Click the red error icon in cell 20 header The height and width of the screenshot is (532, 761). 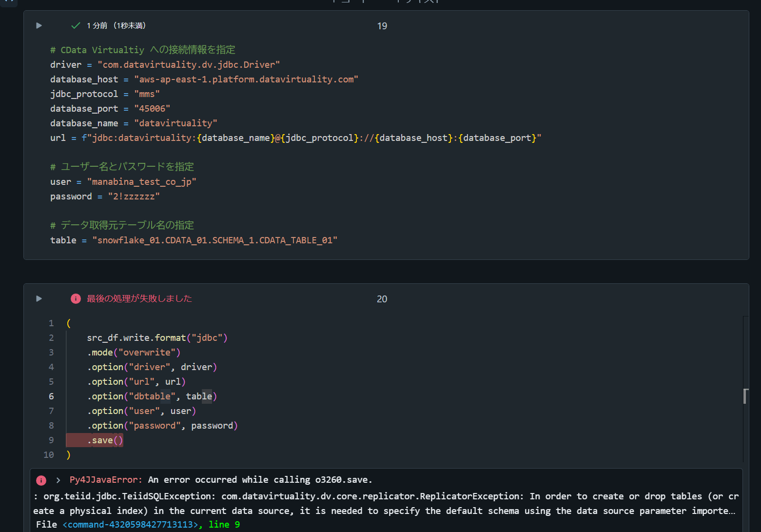(76, 298)
